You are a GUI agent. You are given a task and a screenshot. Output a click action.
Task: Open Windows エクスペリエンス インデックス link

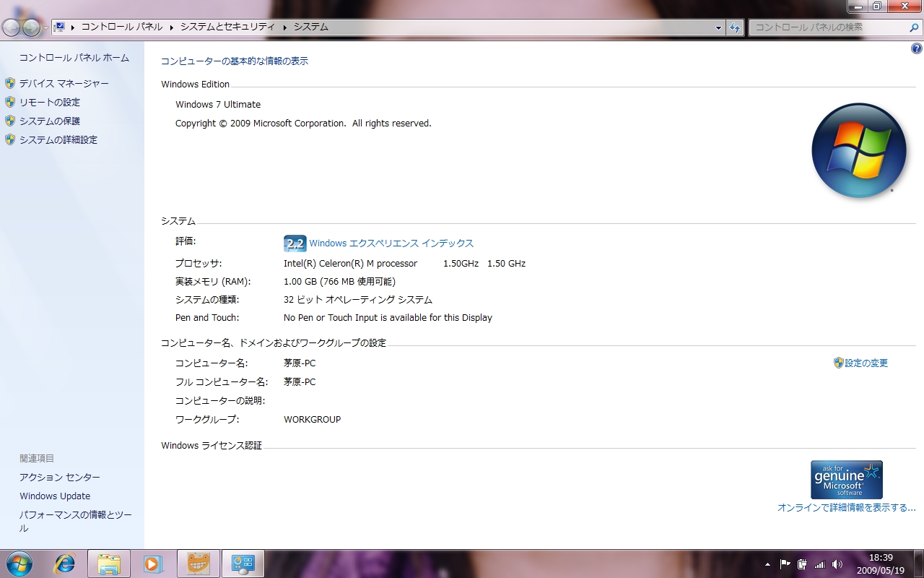pyautogui.click(x=391, y=243)
